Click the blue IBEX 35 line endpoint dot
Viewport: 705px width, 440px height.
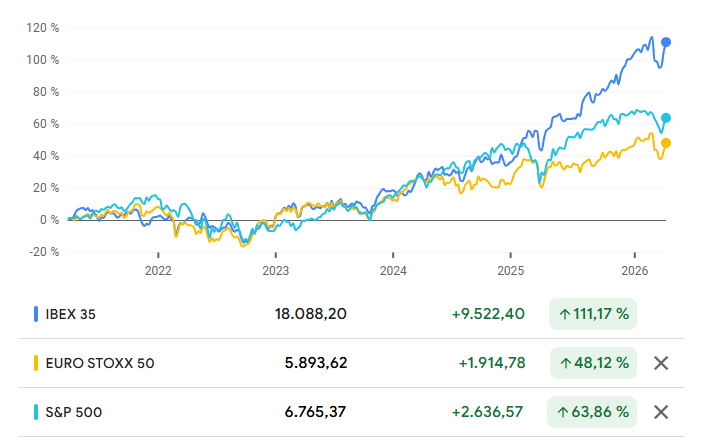[x=666, y=42]
